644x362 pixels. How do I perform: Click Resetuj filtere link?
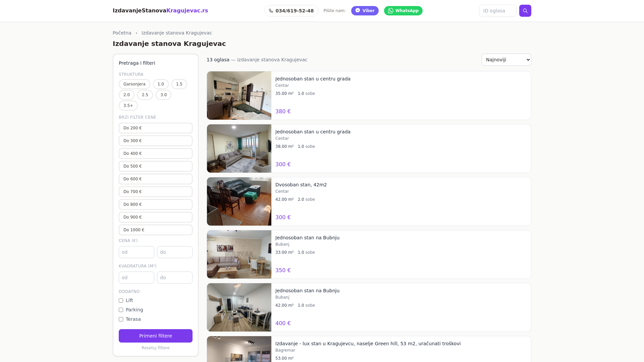pos(155,348)
